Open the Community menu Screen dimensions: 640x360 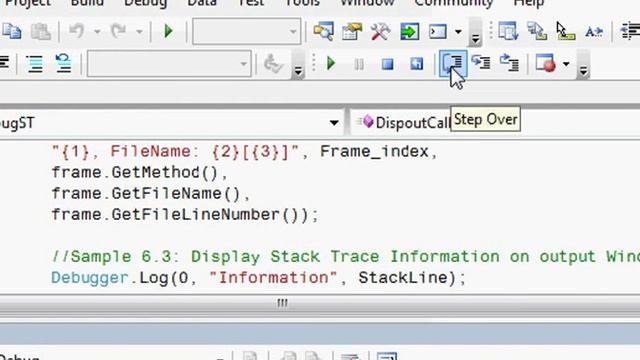[x=453, y=3]
